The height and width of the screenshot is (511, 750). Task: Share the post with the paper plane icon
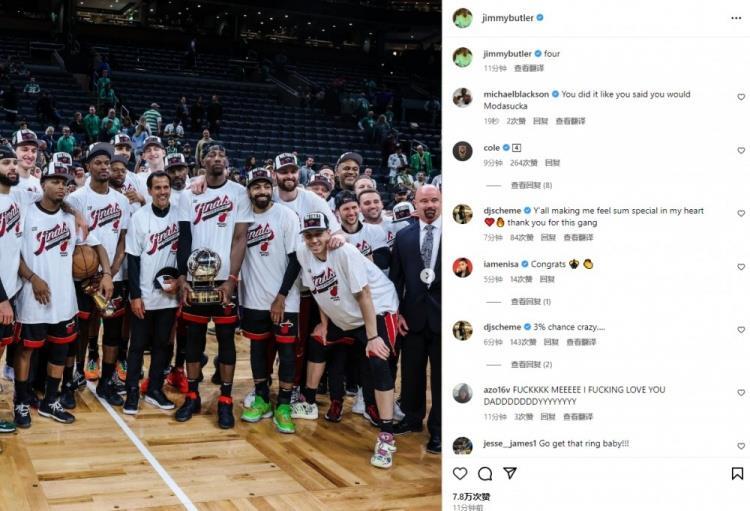[510, 473]
